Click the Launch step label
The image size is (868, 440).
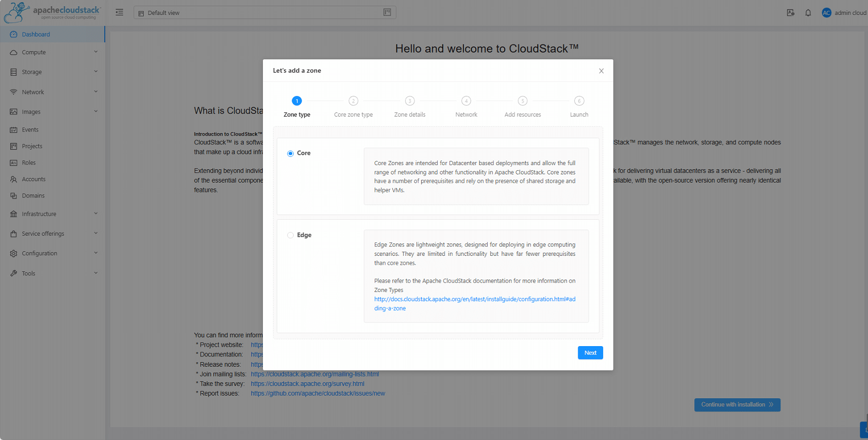point(579,115)
